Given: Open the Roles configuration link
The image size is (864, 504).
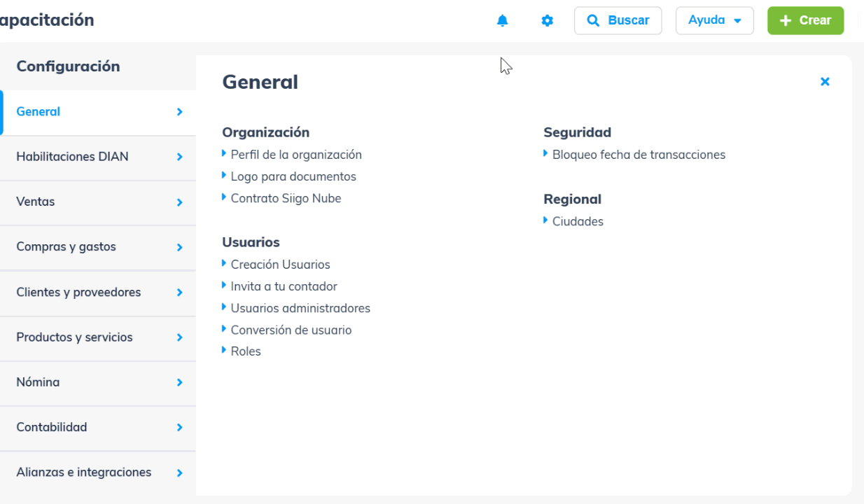Looking at the screenshot, I should 245,351.
